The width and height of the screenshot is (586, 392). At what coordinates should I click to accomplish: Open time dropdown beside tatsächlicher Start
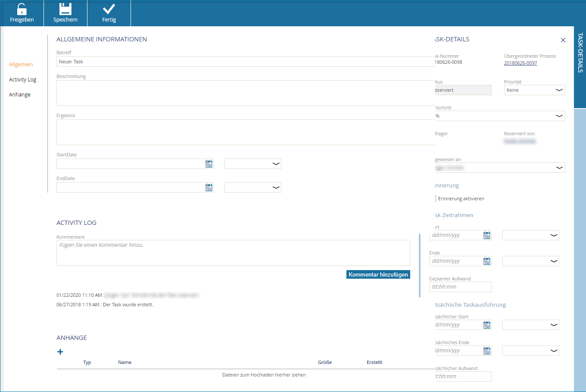531,325
